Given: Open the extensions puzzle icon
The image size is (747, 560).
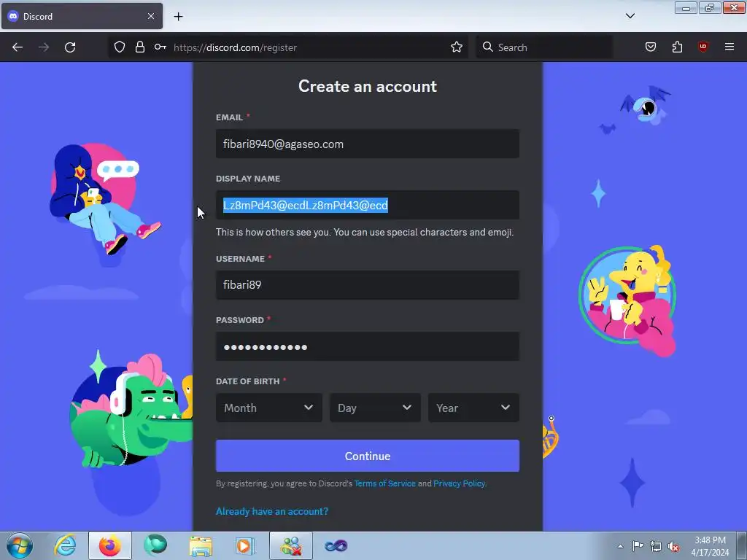Looking at the screenshot, I should pos(677,47).
